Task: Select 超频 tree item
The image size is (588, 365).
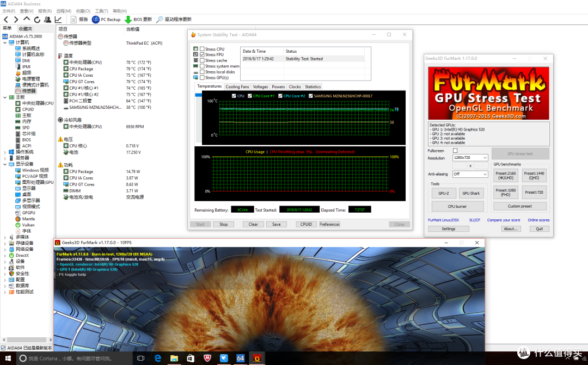Action: pos(26,73)
